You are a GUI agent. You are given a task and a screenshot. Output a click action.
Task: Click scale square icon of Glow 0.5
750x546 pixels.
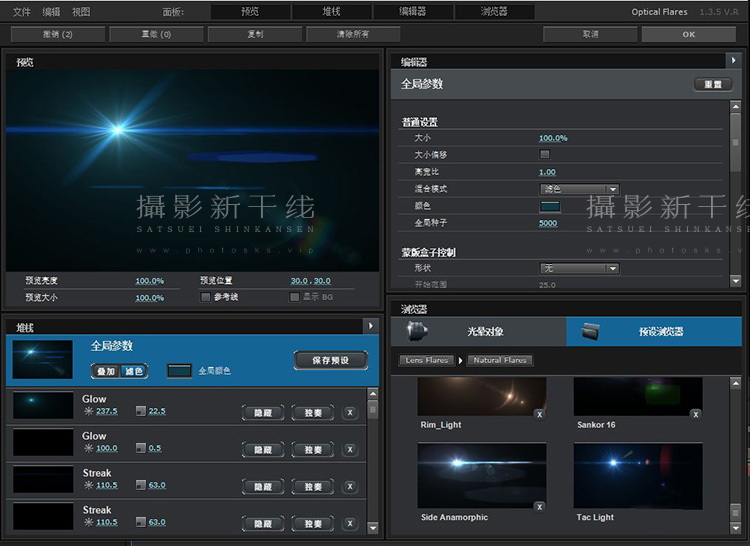click(141, 448)
